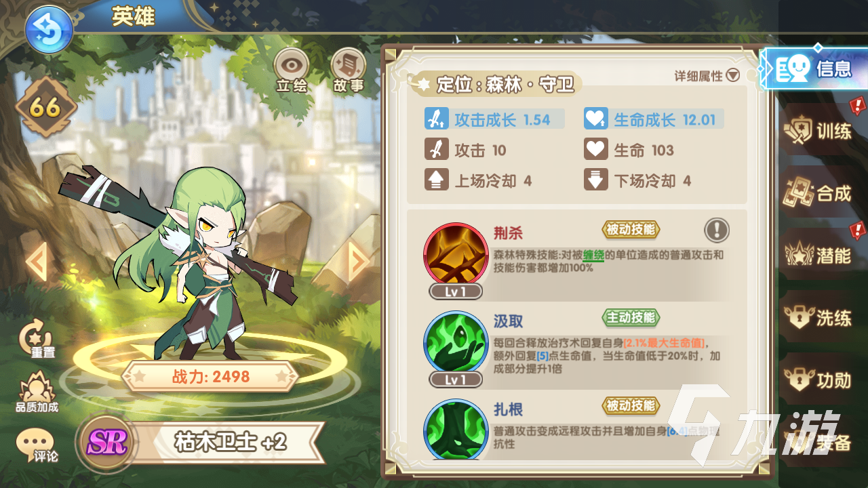The image size is (868, 488).
Task: Show the next hero with right arrow
Action: pyautogui.click(x=359, y=261)
